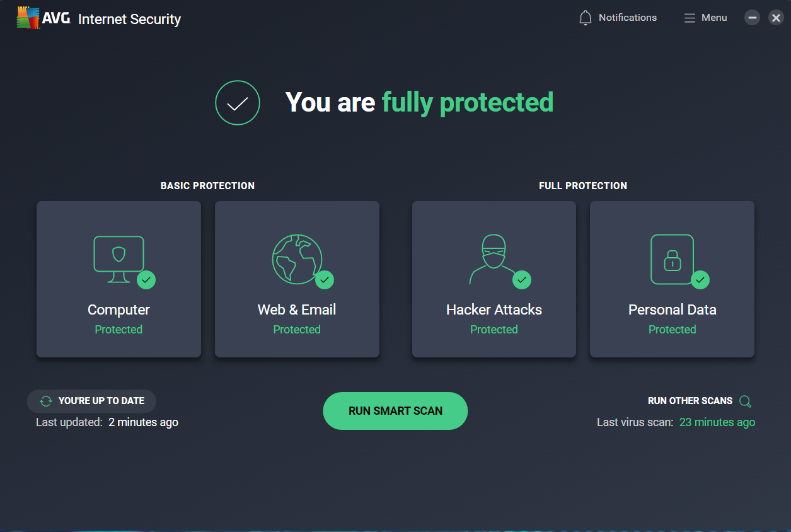Open the Run Other Scans link

(x=690, y=401)
